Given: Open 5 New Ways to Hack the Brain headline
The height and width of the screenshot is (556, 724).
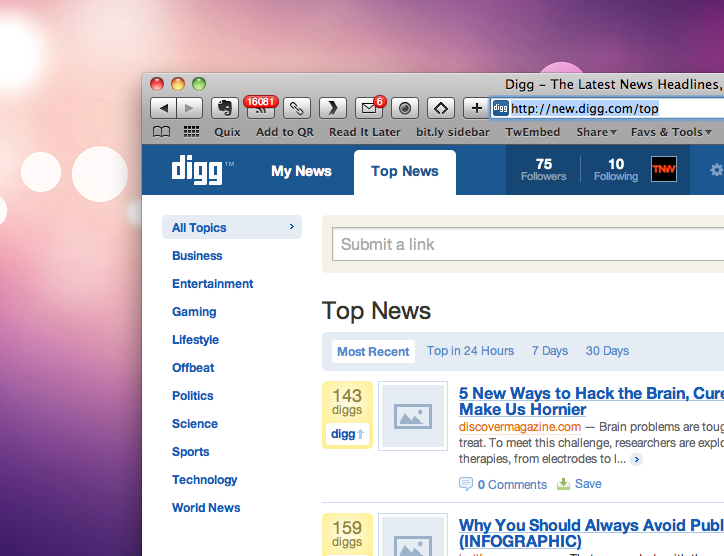Looking at the screenshot, I should click(591, 401).
